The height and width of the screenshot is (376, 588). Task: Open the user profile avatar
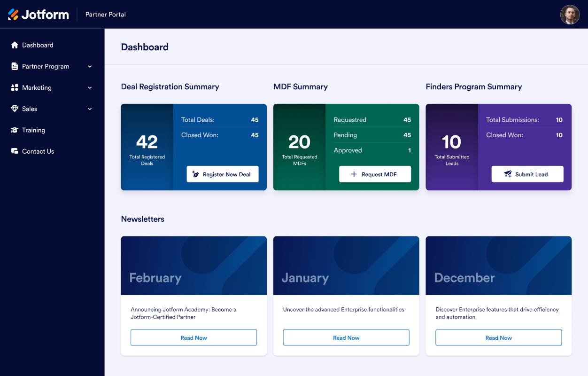(569, 15)
